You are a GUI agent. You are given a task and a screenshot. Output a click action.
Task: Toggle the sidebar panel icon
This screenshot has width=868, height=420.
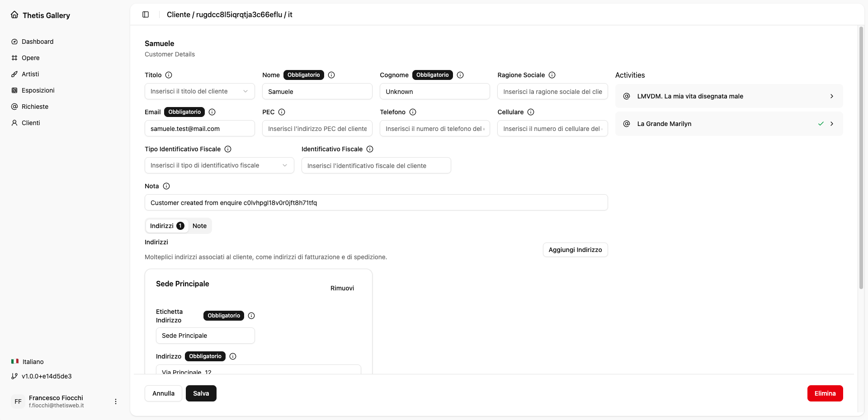click(x=146, y=14)
